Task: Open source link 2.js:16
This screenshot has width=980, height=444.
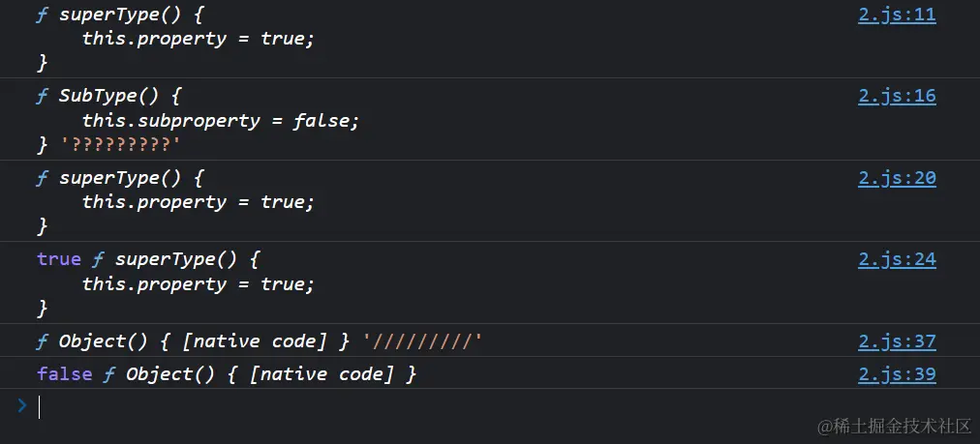Action: click(x=897, y=96)
